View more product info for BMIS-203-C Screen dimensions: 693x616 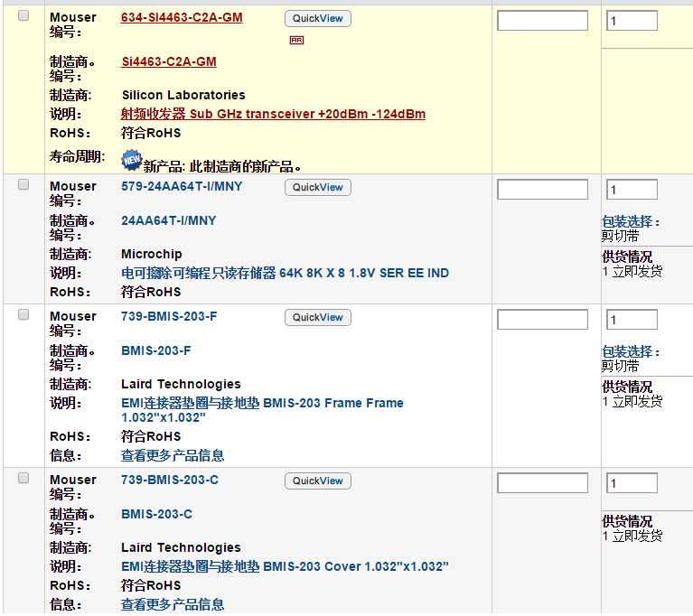point(173,604)
